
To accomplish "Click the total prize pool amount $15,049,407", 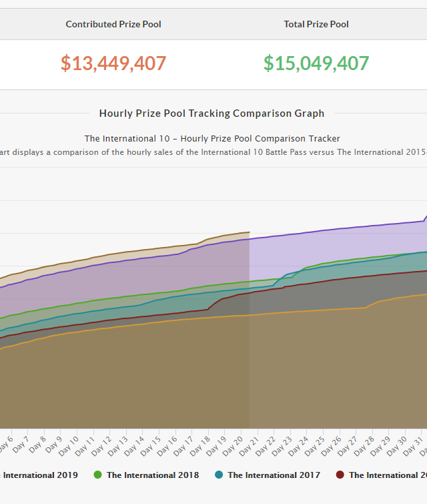I will tap(316, 63).
